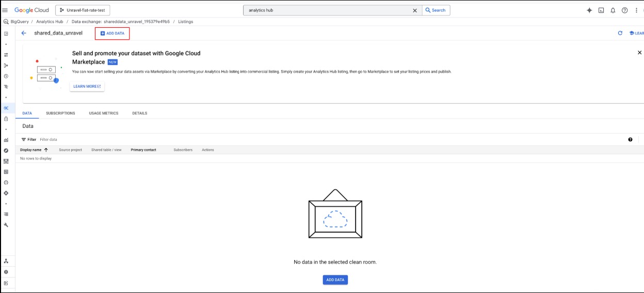Click the wrench icon in sidebar

[x=6, y=225]
